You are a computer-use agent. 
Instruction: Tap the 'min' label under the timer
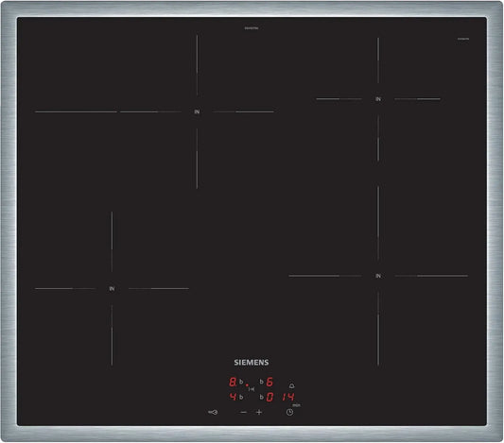click(x=296, y=405)
